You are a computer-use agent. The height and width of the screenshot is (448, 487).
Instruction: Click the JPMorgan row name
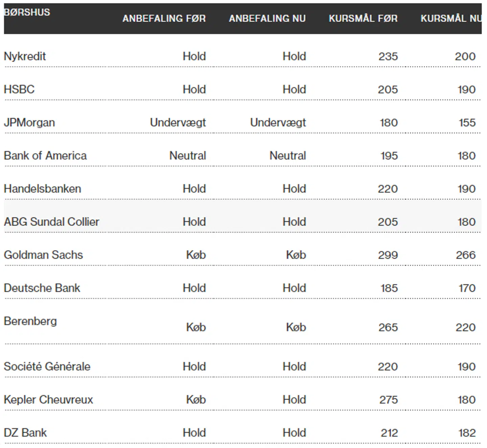(29, 123)
